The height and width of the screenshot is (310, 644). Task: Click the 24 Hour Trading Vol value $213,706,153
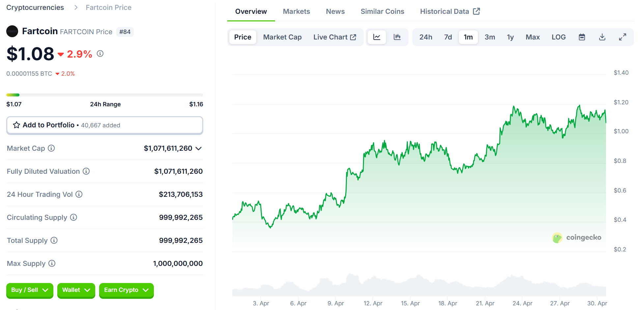tap(181, 194)
